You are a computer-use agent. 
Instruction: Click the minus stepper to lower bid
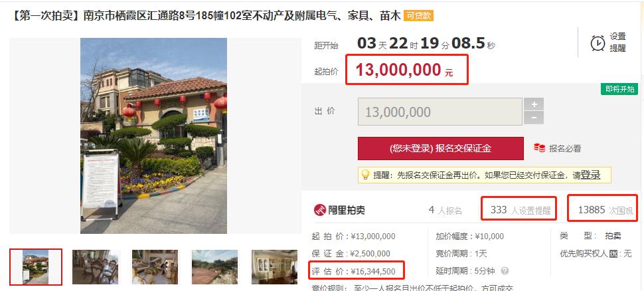534,118
